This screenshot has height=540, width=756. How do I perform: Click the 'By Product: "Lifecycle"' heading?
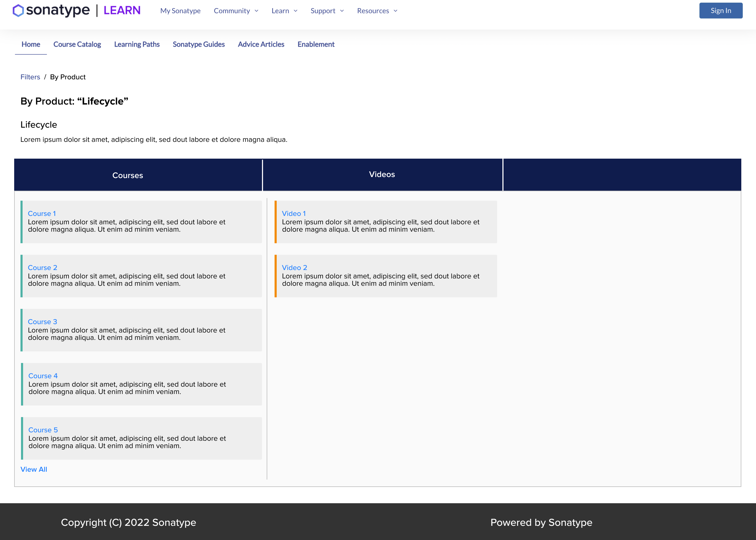point(75,101)
